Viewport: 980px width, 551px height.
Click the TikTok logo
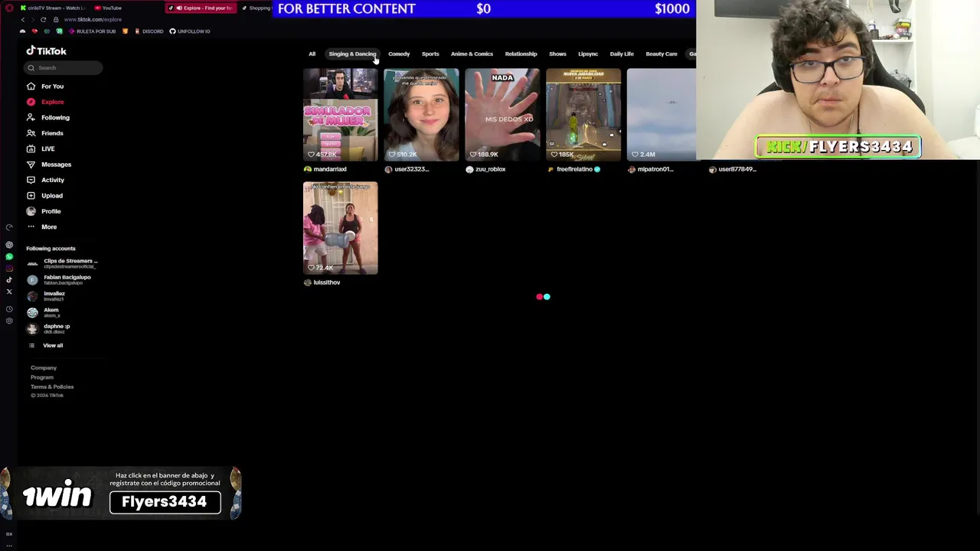pos(47,51)
